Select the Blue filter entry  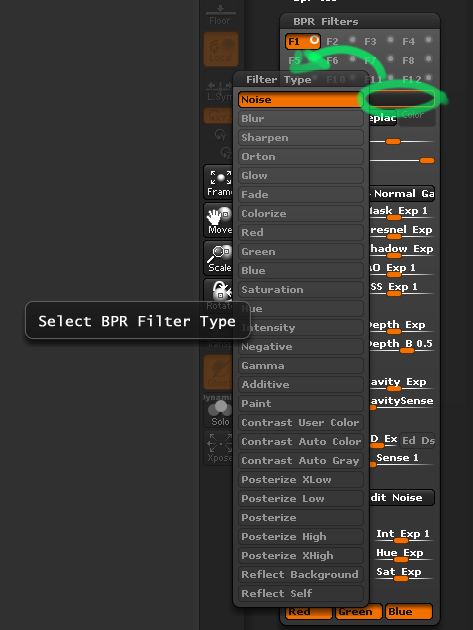(301, 271)
